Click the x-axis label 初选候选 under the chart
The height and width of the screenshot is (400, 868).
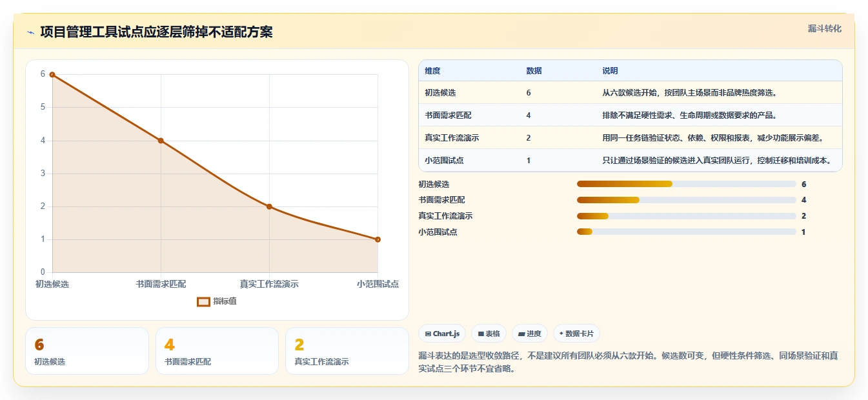point(52,284)
